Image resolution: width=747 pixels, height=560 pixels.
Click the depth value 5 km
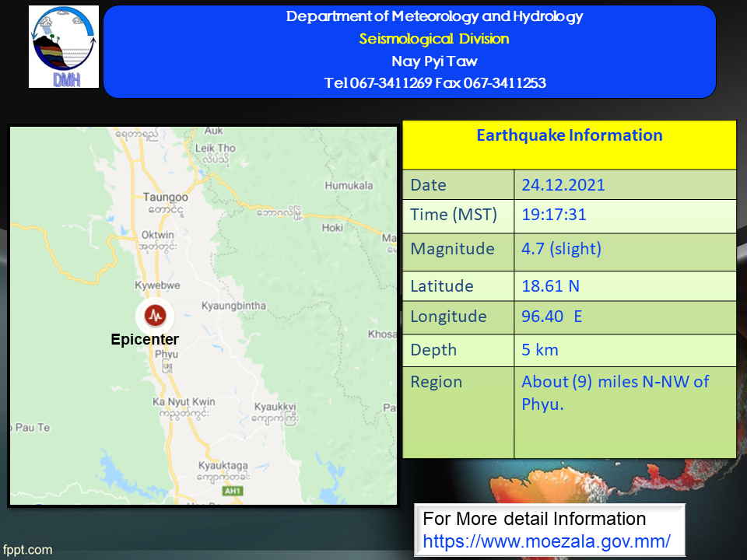540,350
